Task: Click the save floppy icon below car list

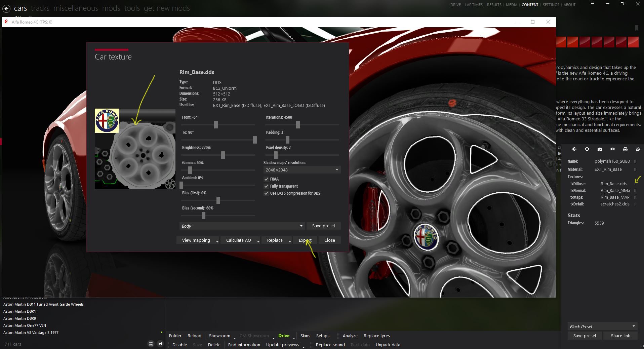Action: [160, 344]
